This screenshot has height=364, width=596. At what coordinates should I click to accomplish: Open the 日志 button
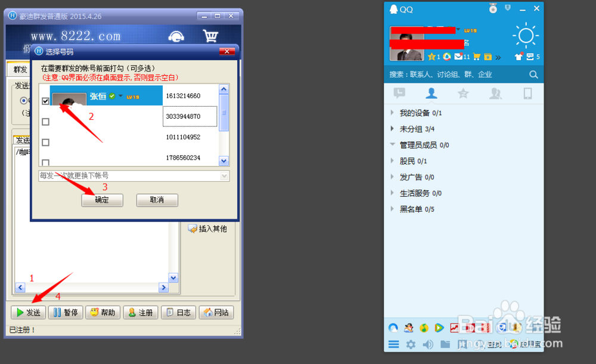[178, 312]
